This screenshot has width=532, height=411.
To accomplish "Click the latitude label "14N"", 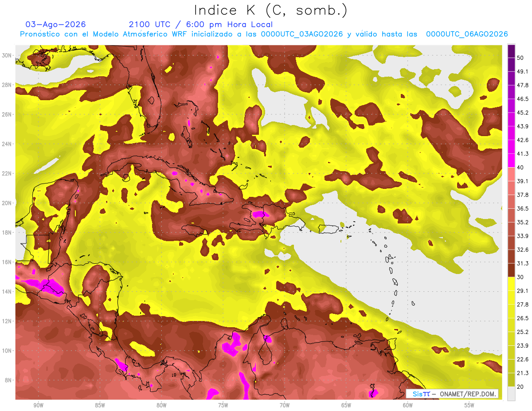I will (7, 292).
